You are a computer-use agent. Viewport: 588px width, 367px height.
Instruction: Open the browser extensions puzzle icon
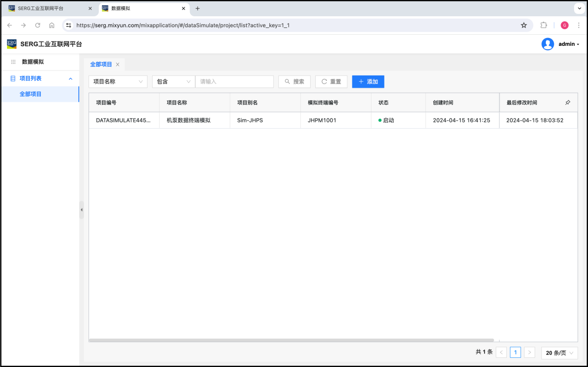[x=544, y=25]
